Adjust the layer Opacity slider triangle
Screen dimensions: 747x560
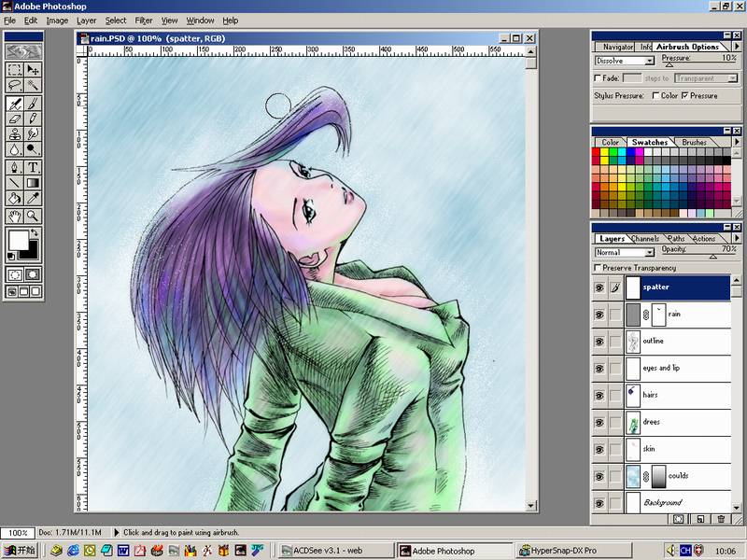click(x=712, y=257)
